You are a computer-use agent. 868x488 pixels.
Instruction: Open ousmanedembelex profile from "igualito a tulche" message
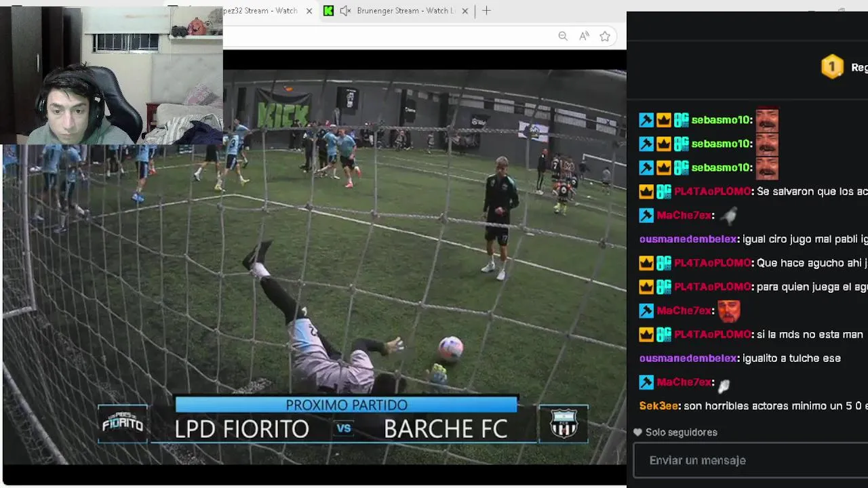[688, 358]
